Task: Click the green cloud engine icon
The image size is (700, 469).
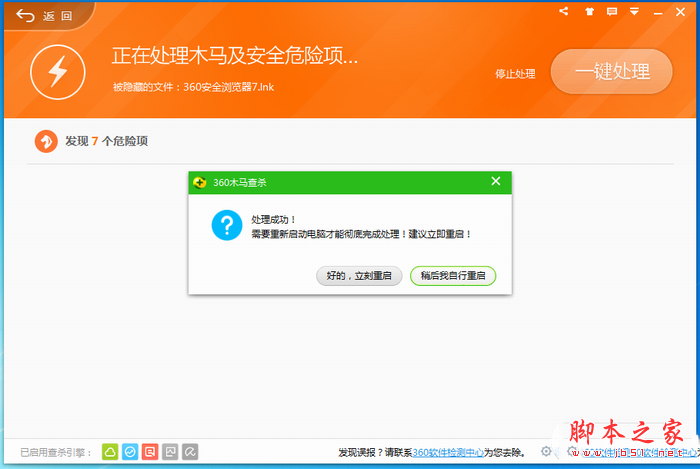Action: [x=110, y=452]
